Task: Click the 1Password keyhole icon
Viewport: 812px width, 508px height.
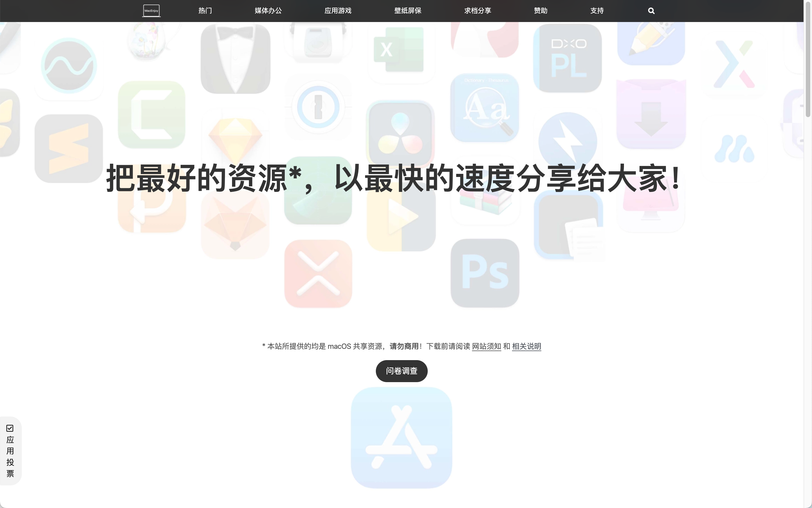Action: (318, 107)
